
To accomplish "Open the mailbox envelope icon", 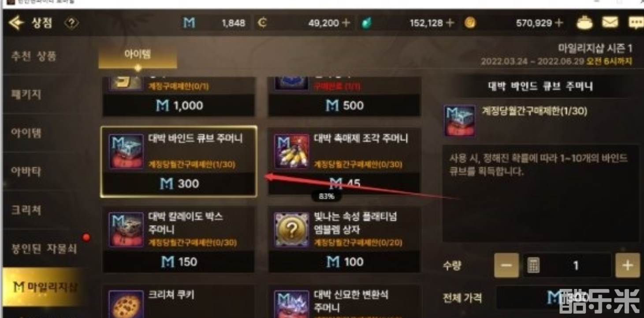I will (610, 22).
